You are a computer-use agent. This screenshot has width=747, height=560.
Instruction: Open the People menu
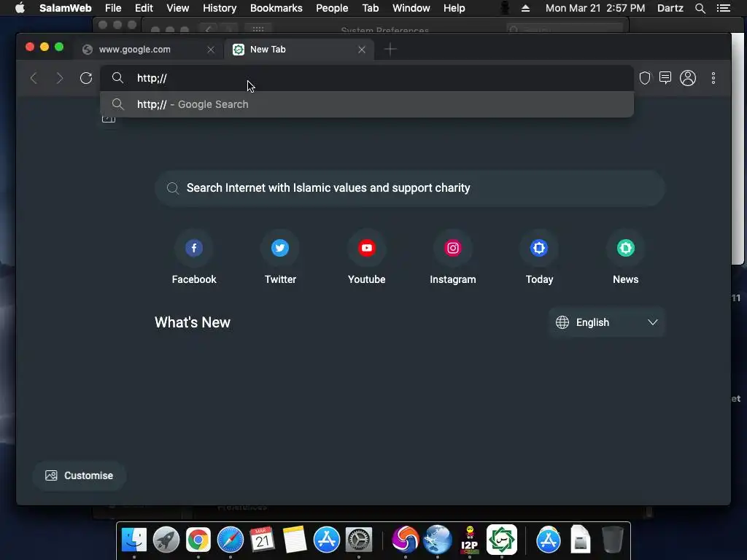tap(332, 8)
